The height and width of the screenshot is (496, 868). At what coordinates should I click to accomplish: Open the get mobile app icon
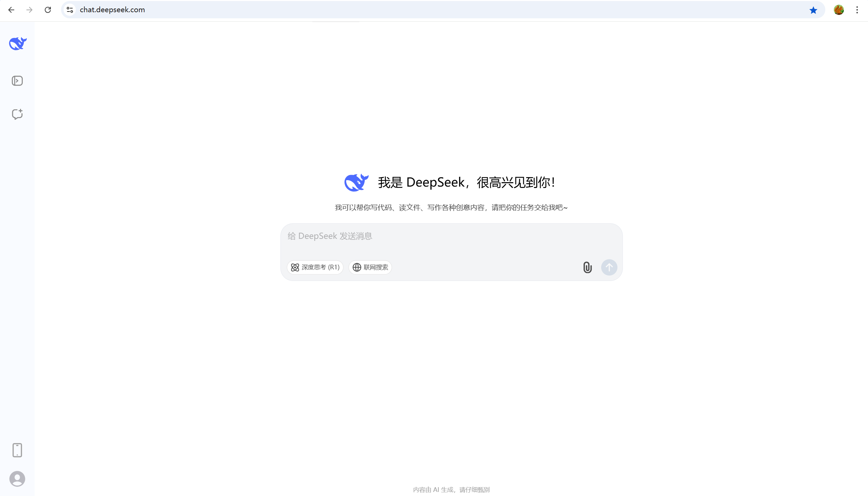tap(17, 450)
